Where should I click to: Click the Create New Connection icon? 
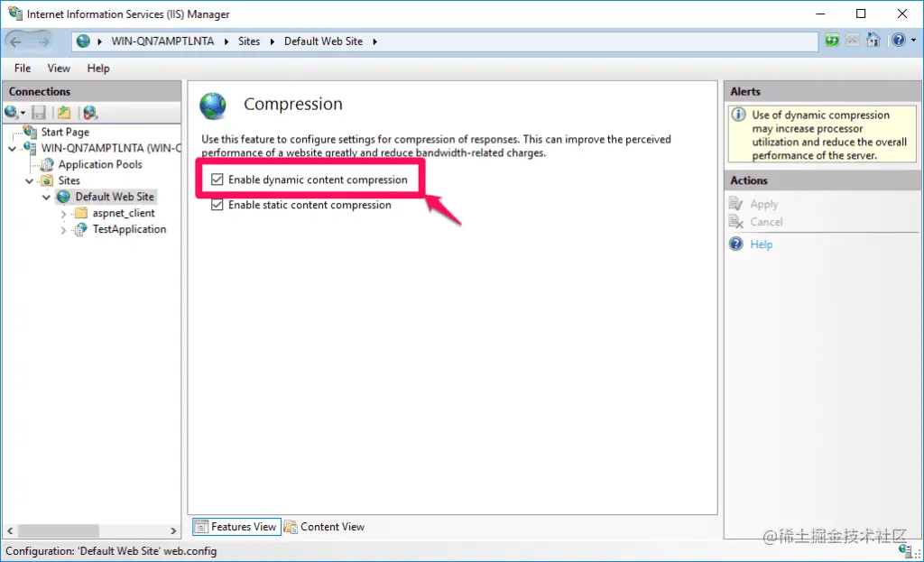(11, 112)
